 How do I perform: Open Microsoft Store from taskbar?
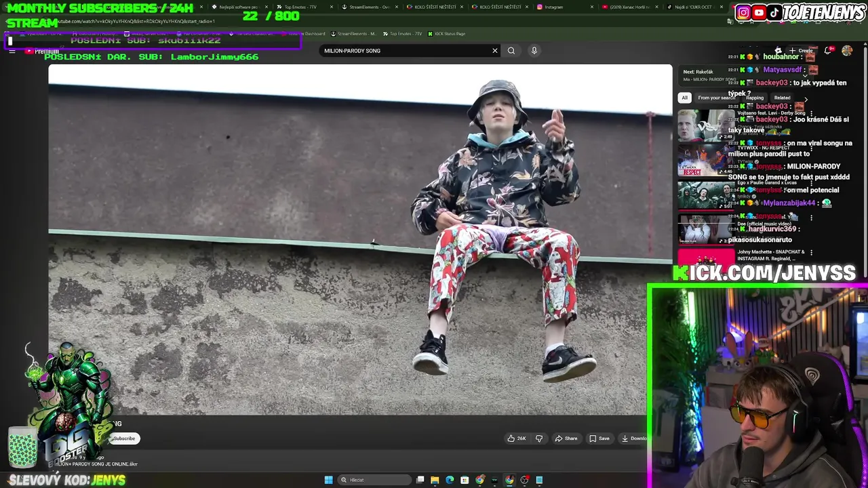click(x=465, y=480)
